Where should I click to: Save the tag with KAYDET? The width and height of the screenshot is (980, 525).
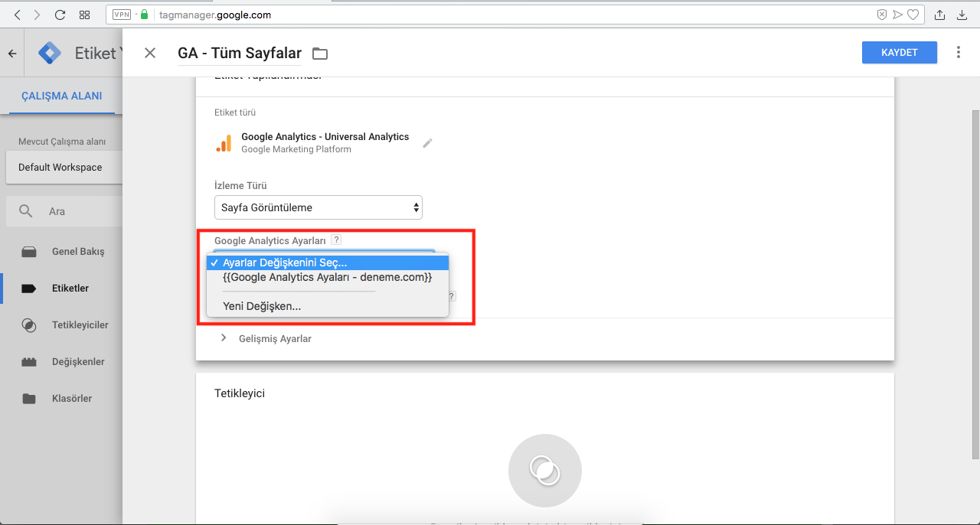pos(900,52)
